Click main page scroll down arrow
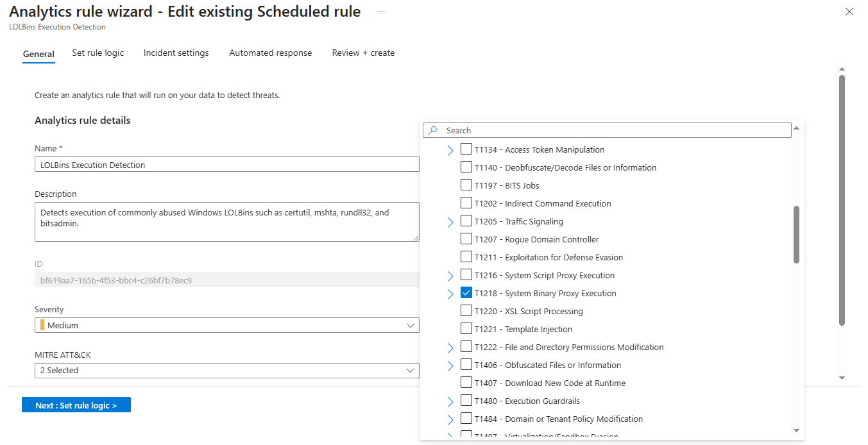This screenshot has width=868, height=445. pos(842,378)
